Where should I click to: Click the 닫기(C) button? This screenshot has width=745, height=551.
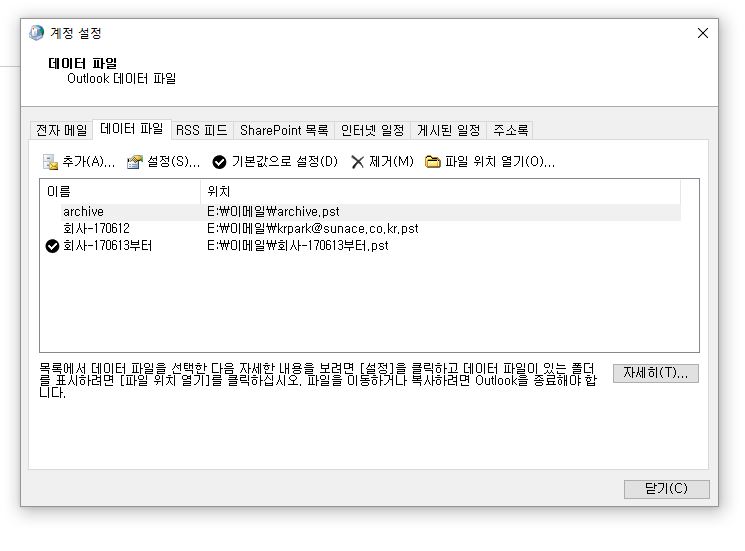(667, 489)
